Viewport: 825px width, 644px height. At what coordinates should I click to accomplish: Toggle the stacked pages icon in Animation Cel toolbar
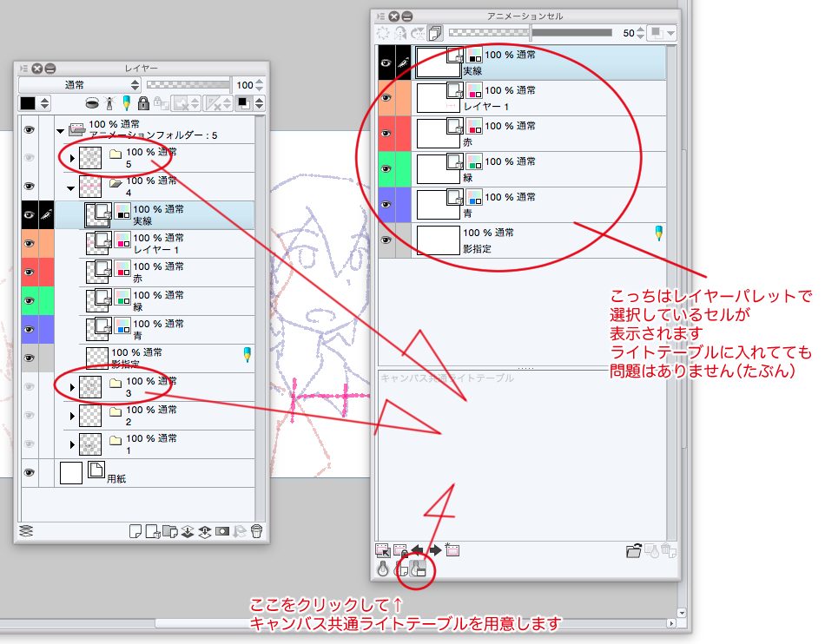point(435,33)
